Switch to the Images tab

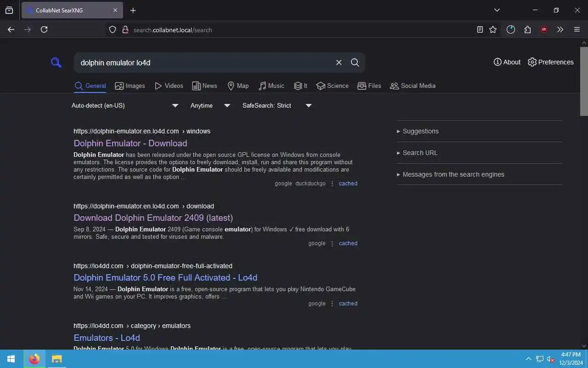[x=130, y=86]
